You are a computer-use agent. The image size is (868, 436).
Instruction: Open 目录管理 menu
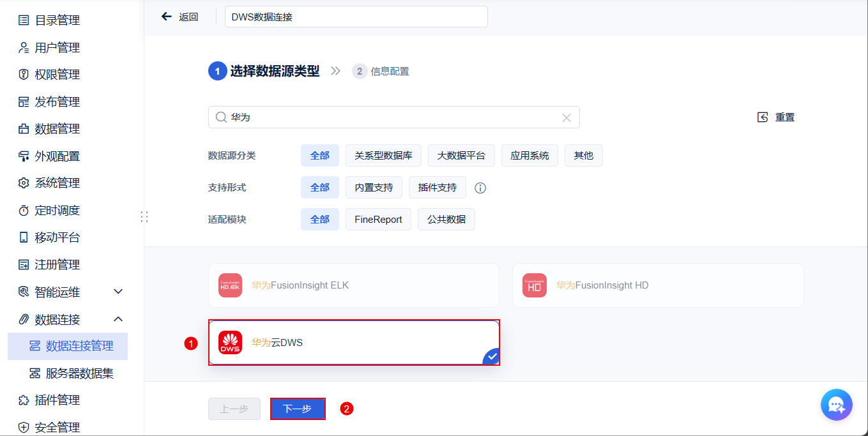[57, 20]
